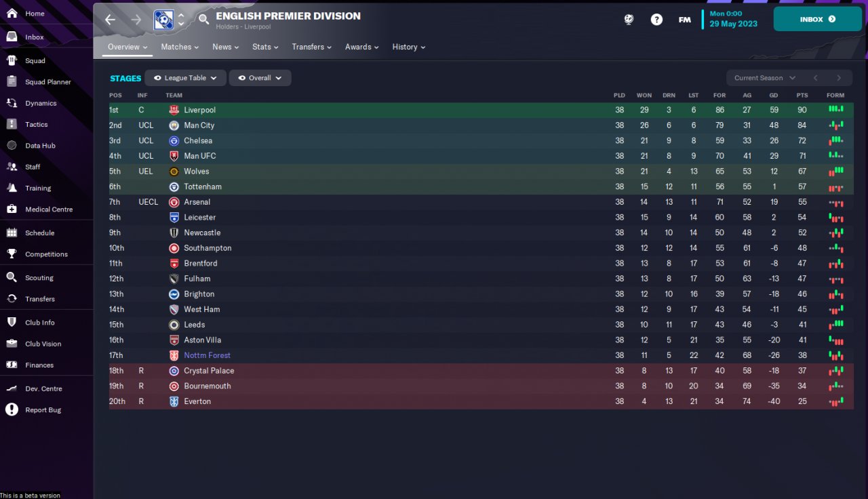Click the search magnifier icon in header

click(203, 20)
